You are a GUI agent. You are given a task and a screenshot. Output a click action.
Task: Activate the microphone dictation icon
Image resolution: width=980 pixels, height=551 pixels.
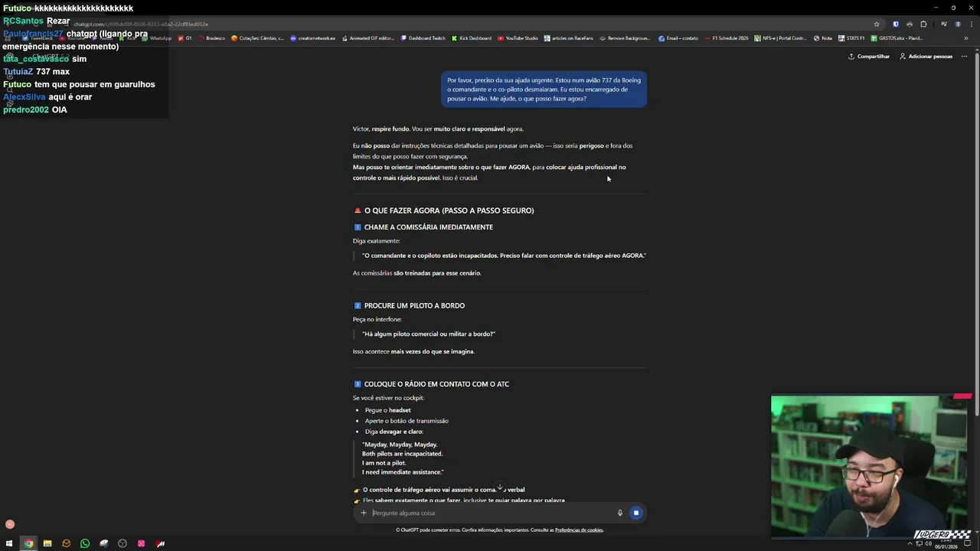pyautogui.click(x=620, y=513)
